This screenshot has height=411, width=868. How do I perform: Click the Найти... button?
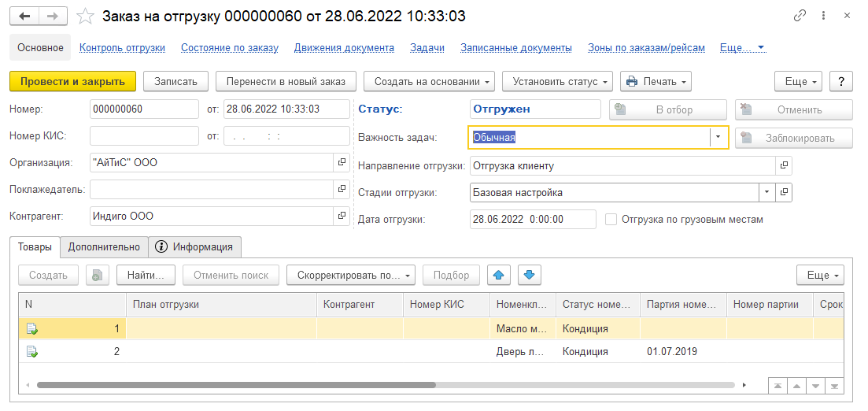pyautogui.click(x=146, y=276)
